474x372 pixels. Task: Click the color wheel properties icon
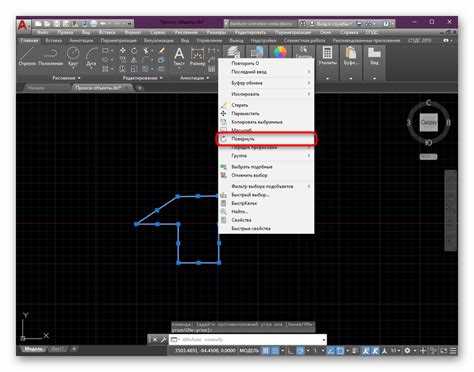[280, 52]
